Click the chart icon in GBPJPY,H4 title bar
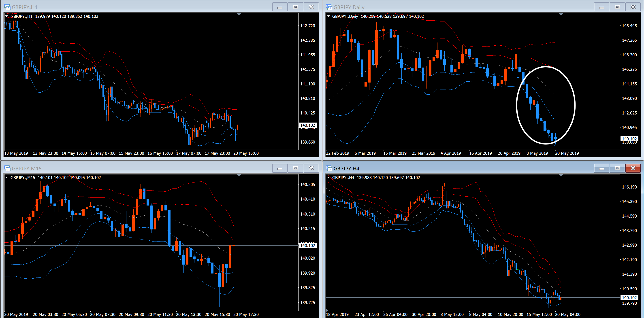 [x=329, y=168]
